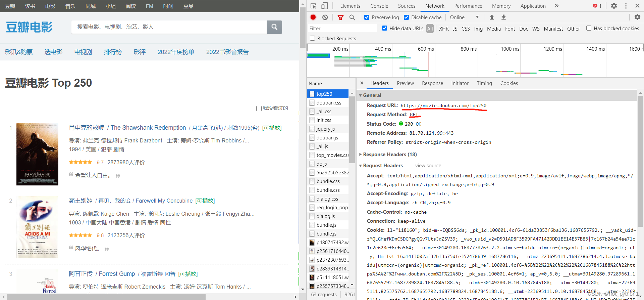Click the Douban search magnifier button

(274, 27)
